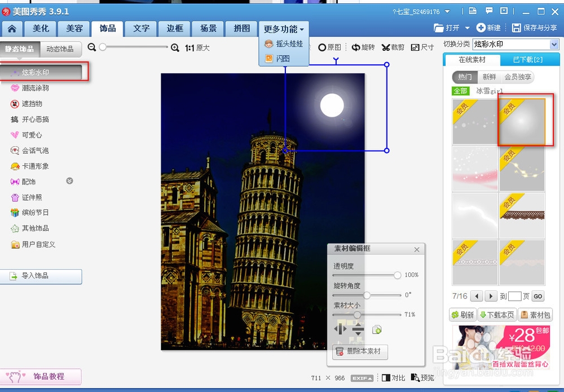Open the account name dropdown arrow
The image size is (564, 392).
(x=447, y=11)
